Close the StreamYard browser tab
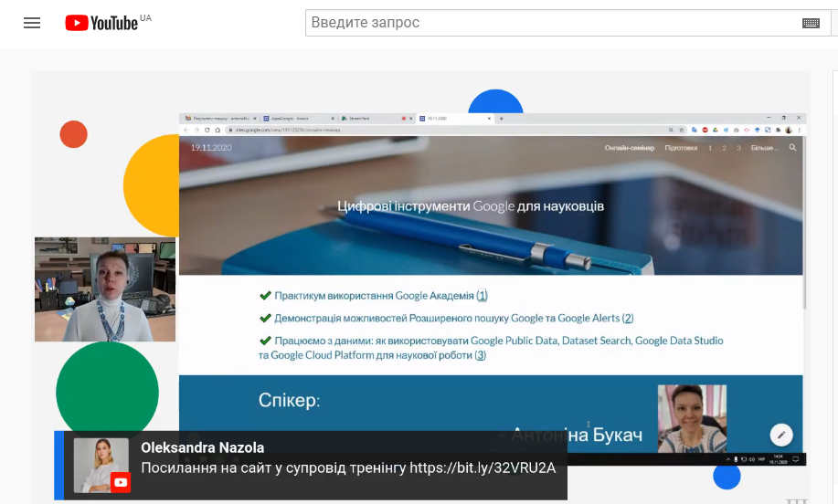This screenshot has height=504, width=838. (411, 119)
